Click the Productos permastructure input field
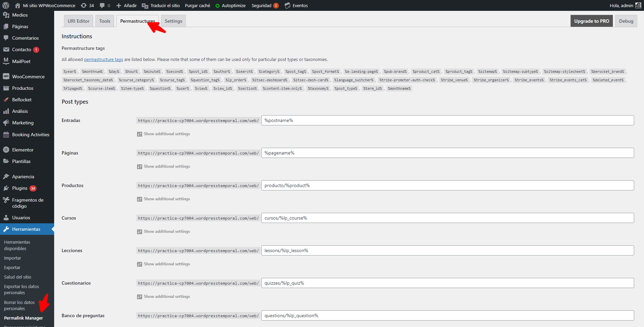 447,185
